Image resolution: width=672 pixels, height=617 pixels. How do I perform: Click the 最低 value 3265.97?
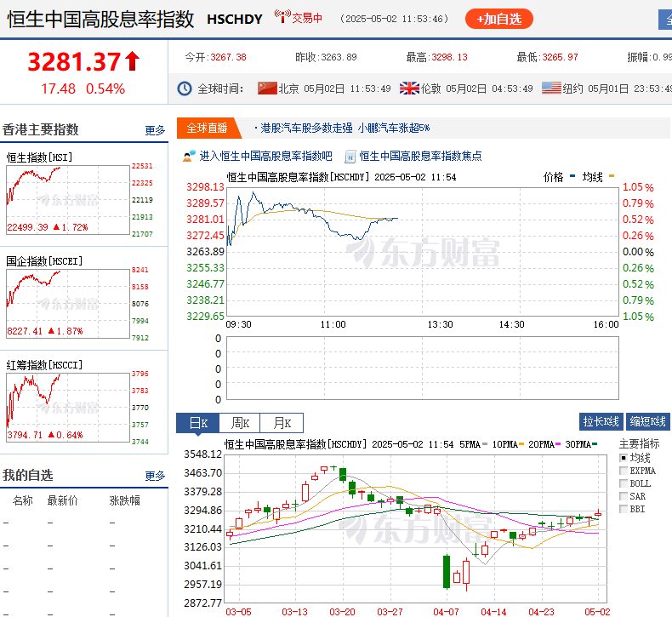click(x=560, y=57)
